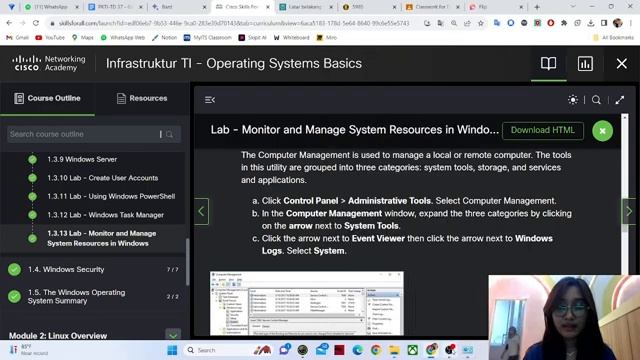The image size is (640, 360).
Task: Switch to Resources tab
Action: coord(142,98)
